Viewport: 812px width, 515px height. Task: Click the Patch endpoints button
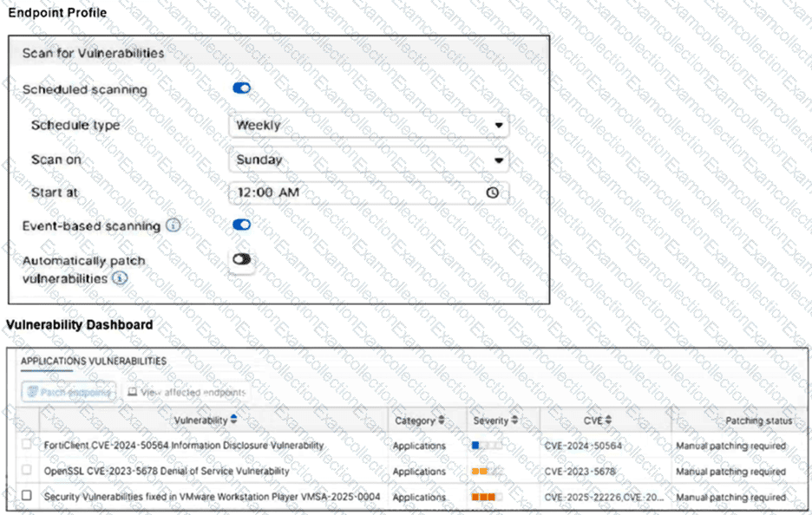pyautogui.click(x=69, y=392)
